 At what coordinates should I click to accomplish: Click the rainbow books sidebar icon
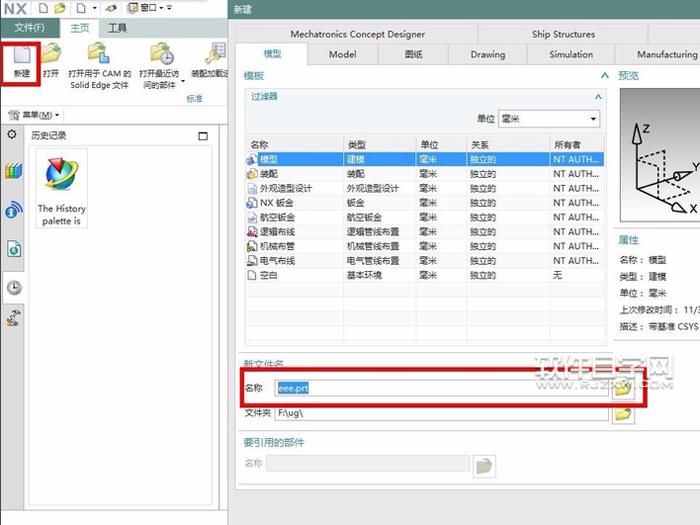pos(13,171)
